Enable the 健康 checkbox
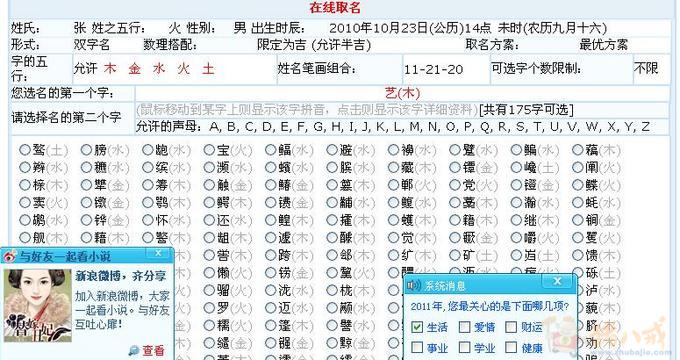The width and height of the screenshot is (680, 360). (x=511, y=347)
